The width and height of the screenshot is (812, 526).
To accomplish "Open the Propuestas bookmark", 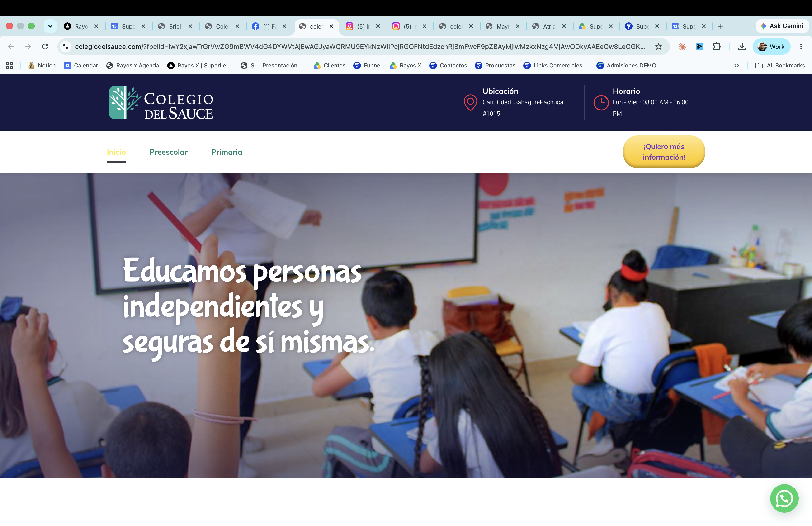I will 495,66.
